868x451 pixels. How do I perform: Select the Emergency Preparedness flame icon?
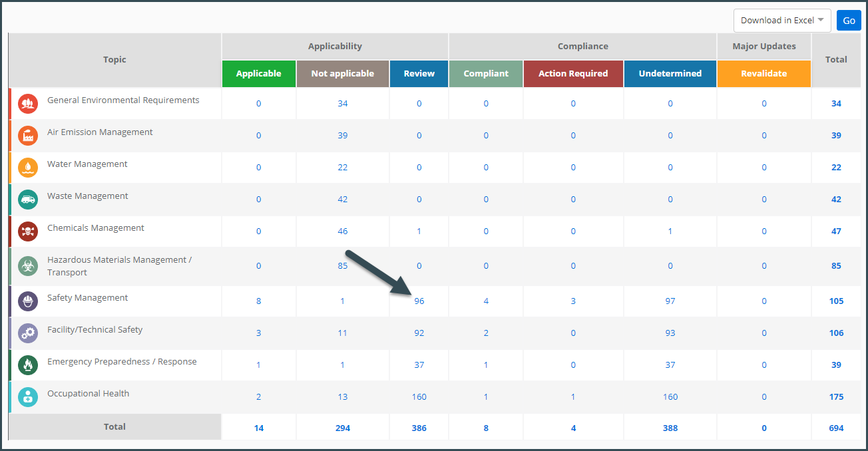click(27, 365)
